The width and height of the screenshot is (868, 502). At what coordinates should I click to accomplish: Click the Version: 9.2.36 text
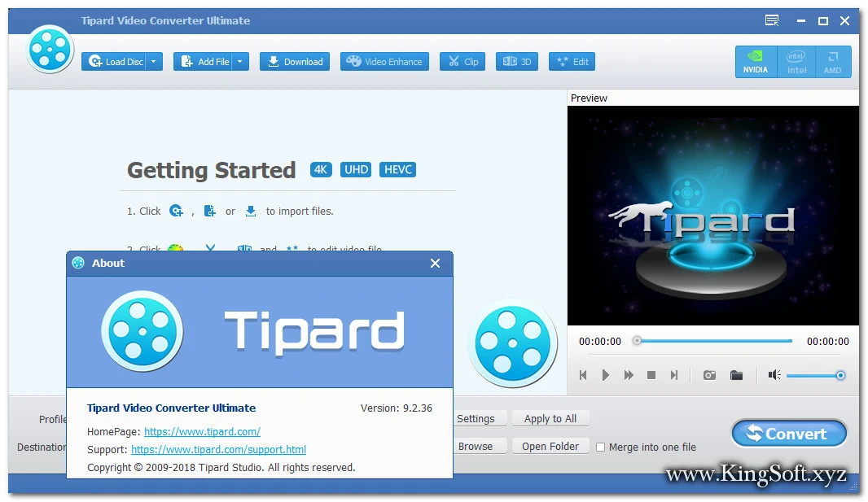pos(397,408)
